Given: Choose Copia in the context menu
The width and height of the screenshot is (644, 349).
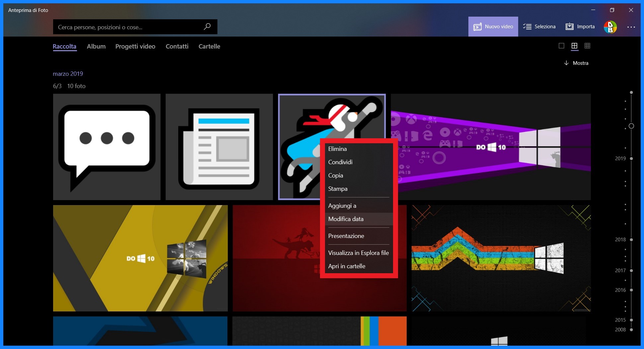Looking at the screenshot, I should (359, 175).
